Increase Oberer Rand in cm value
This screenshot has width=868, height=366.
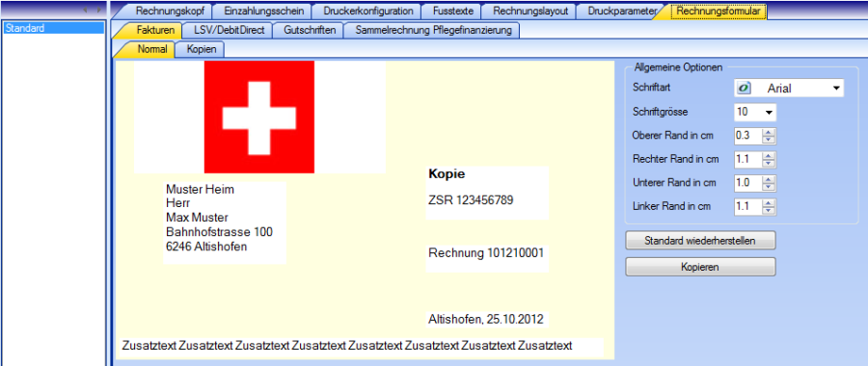tap(769, 132)
